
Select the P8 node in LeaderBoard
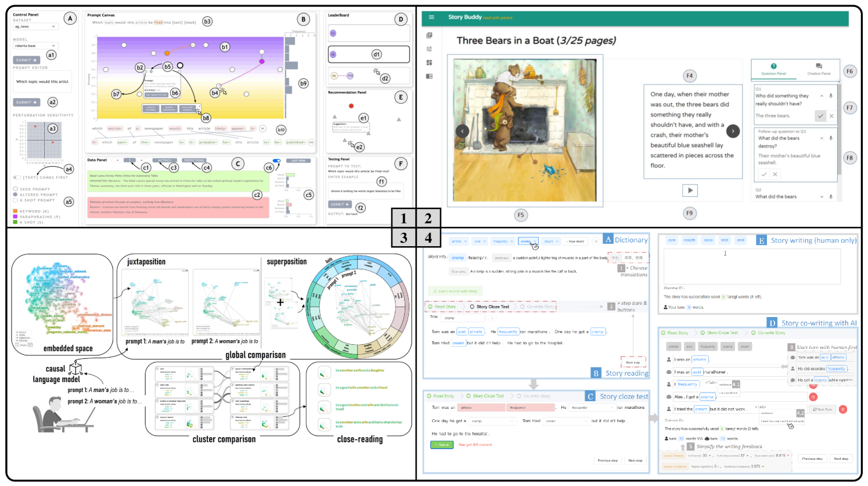click(x=333, y=55)
